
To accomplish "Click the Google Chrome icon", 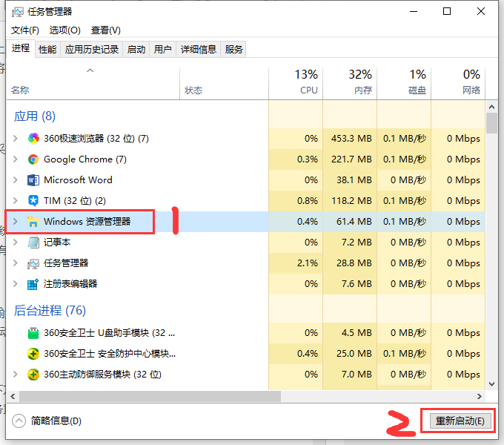I will [x=33, y=159].
